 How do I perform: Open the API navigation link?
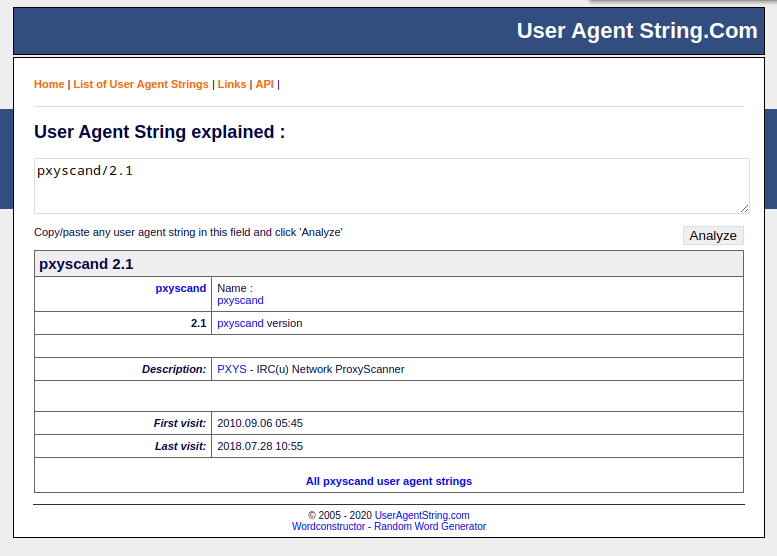tap(264, 85)
